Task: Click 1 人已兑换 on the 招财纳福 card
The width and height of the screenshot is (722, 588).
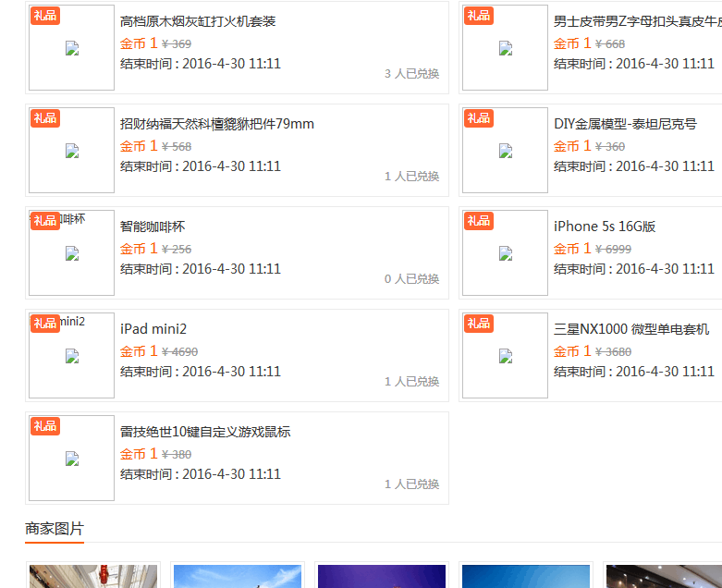Action: (411, 177)
